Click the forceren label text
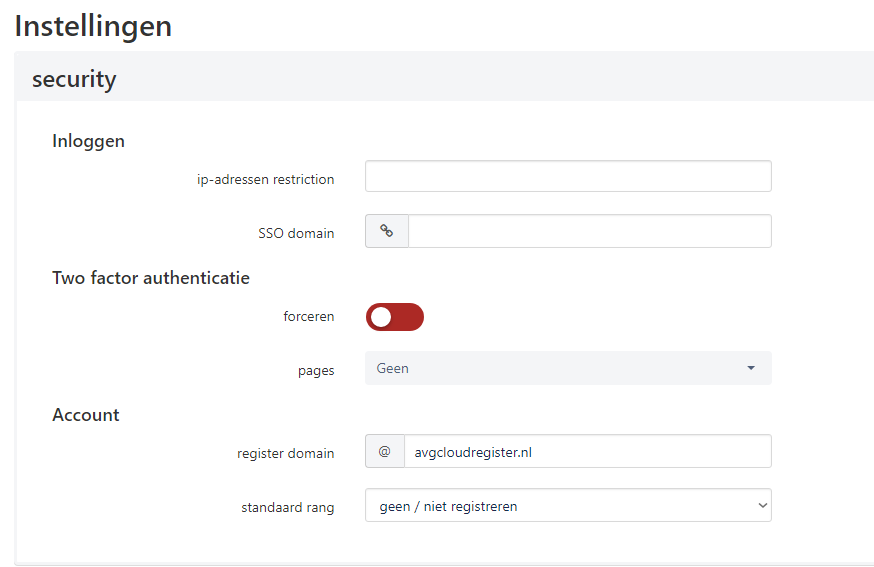The height and width of the screenshot is (567, 874). (x=308, y=316)
